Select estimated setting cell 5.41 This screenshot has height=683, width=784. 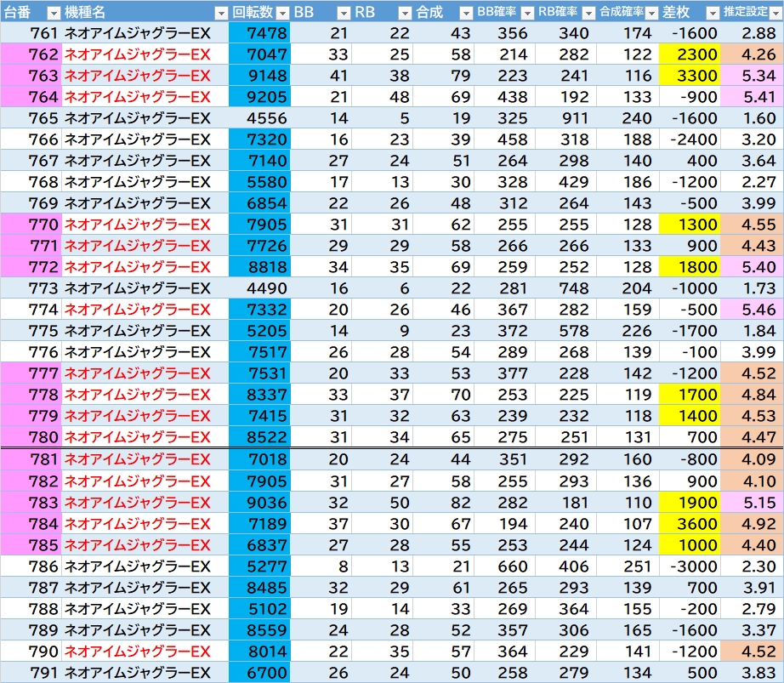point(752,96)
